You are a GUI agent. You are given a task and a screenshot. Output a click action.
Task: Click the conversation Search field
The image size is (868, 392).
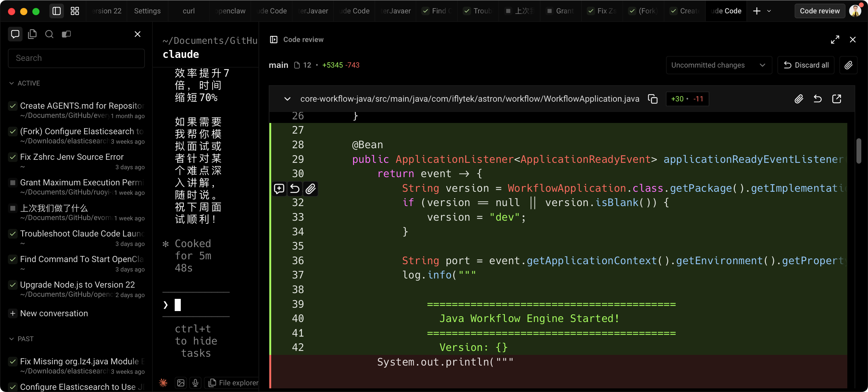[x=76, y=58]
